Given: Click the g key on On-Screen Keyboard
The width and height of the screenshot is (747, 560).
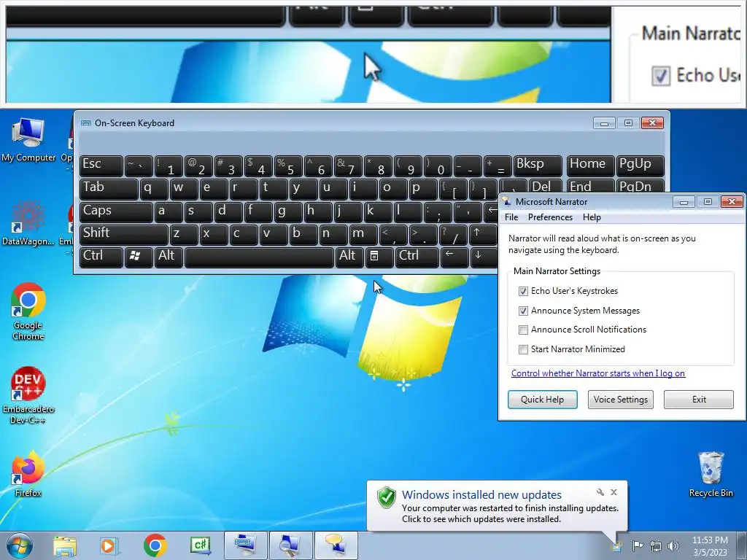Looking at the screenshot, I should pyautogui.click(x=288, y=211).
